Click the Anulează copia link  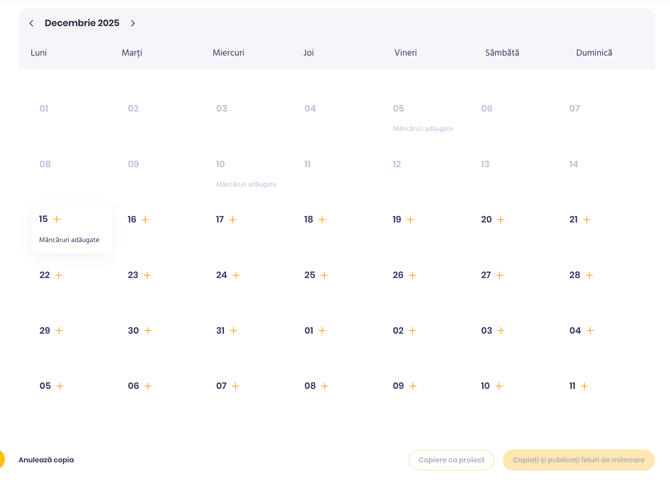click(x=46, y=460)
